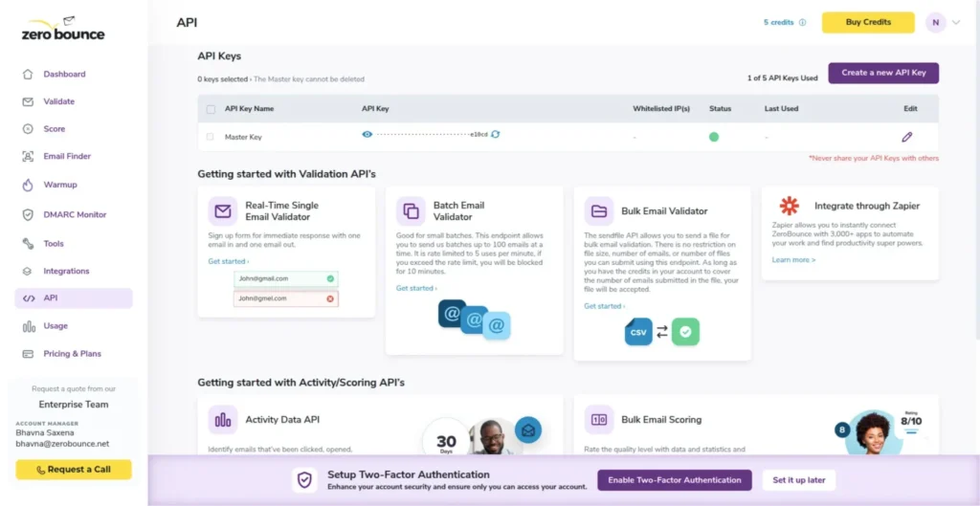Click the Request a Call button
This screenshot has height=506, width=980.
point(74,470)
